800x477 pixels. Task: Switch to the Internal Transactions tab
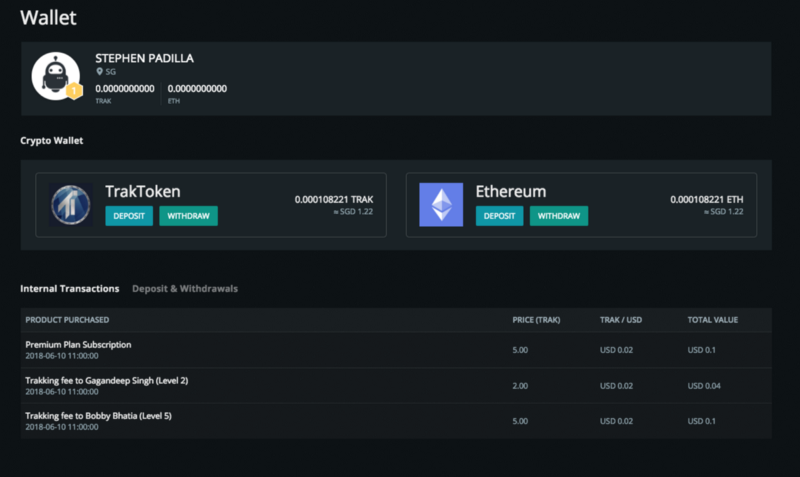pos(69,288)
